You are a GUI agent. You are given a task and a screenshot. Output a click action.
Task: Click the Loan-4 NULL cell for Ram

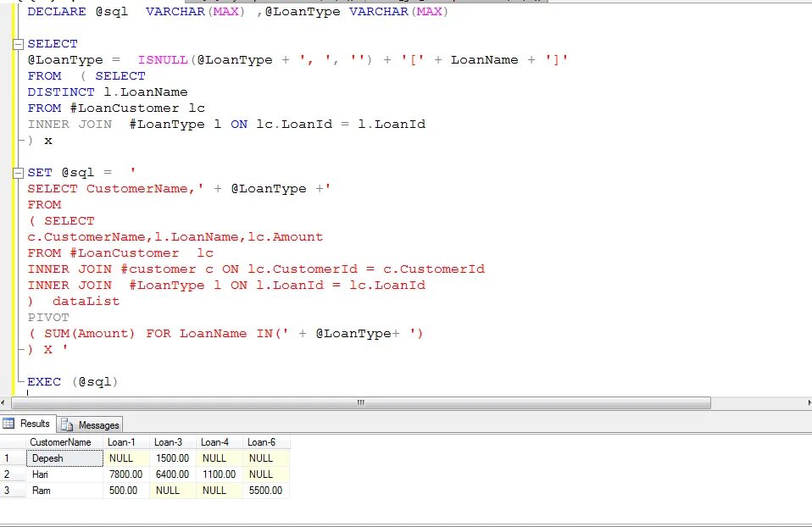pyautogui.click(x=220, y=491)
